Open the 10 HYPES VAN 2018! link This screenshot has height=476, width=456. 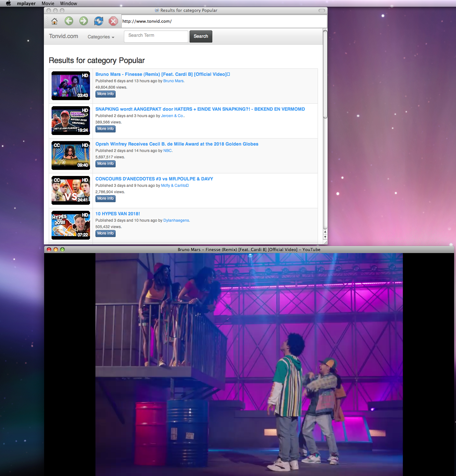click(x=118, y=214)
